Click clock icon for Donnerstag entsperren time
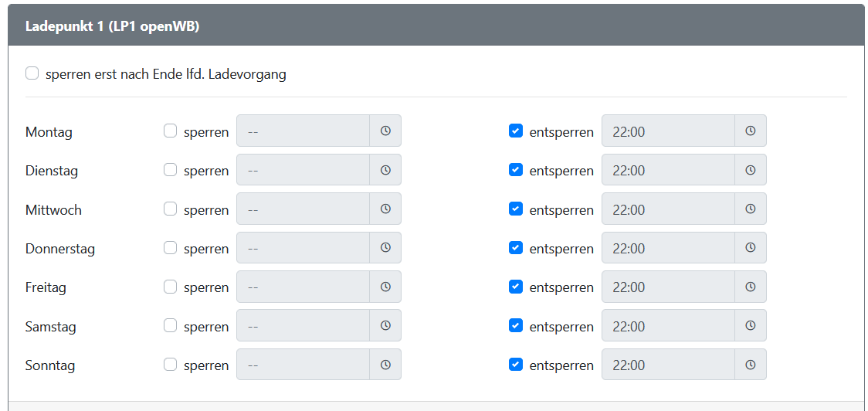The height and width of the screenshot is (411, 868). click(x=750, y=248)
